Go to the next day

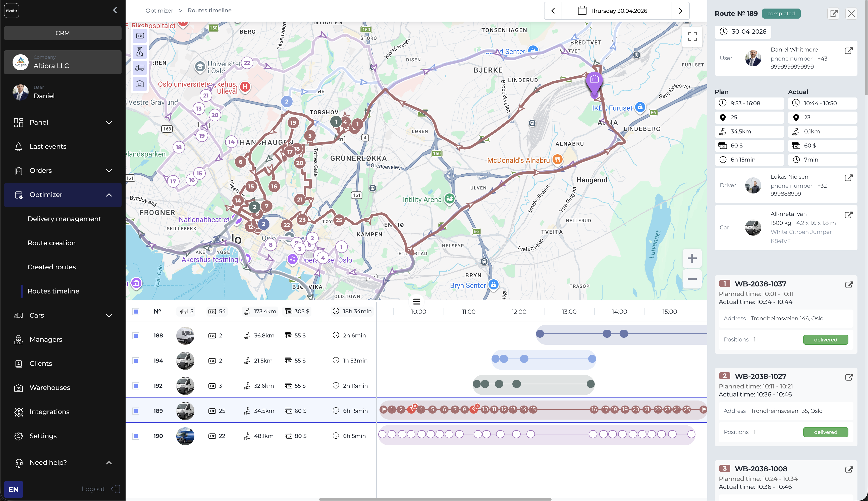pyautogui.click(x=680, y=11)
